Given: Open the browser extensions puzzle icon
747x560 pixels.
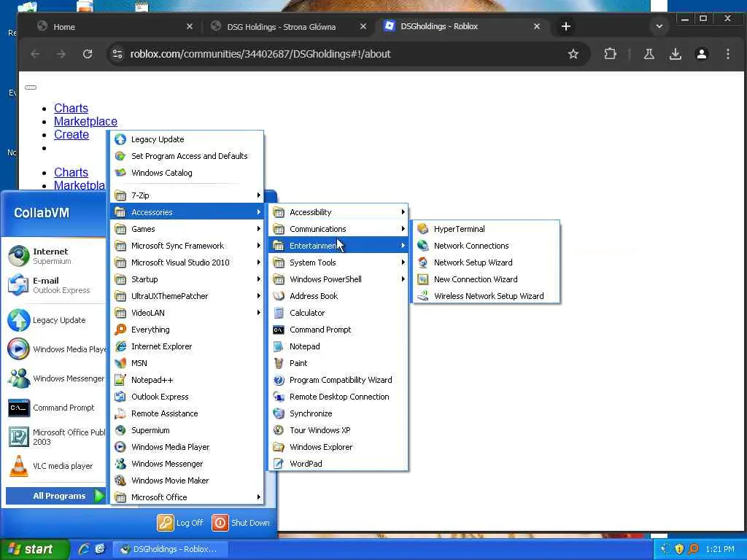Looking at the screenshot, I should [610, 54].
